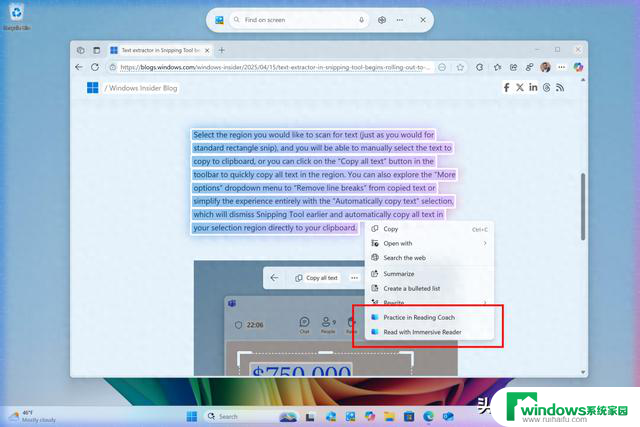
Task: Add page to favorites with star icon
Action: pyautogui.click(x=460, y=67)
